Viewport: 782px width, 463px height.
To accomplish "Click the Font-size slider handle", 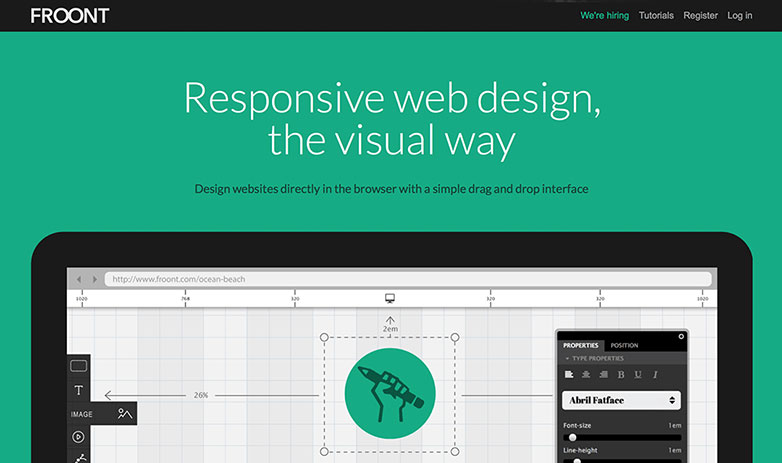I will click(573, 437).
